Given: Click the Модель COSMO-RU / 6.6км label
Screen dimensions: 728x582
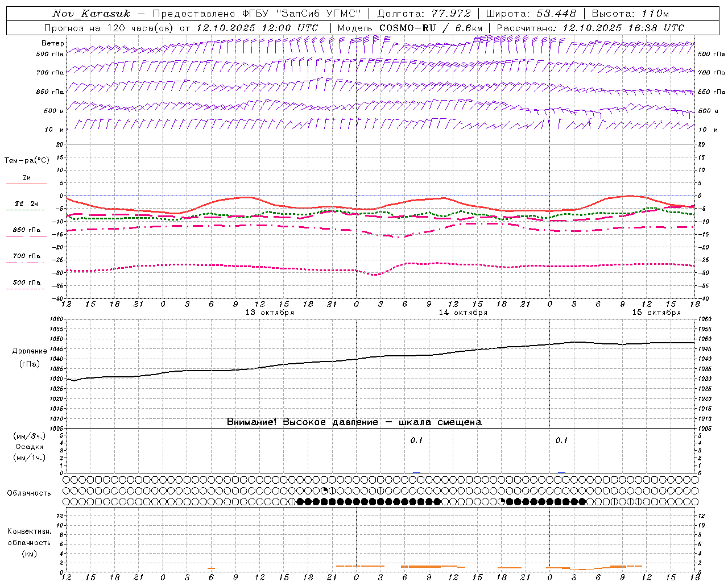Looking at the screenshot, I should [410, 28].
